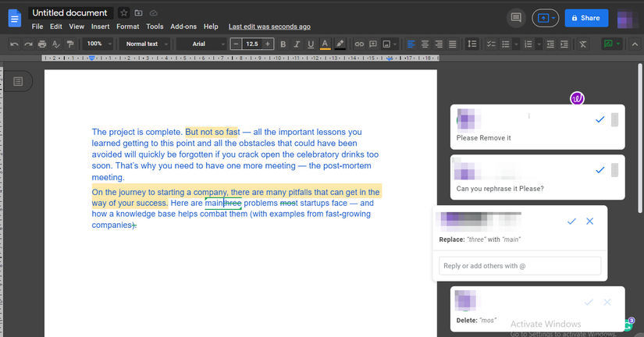Resolve the Can you rephrase it comment

(600, 169)
